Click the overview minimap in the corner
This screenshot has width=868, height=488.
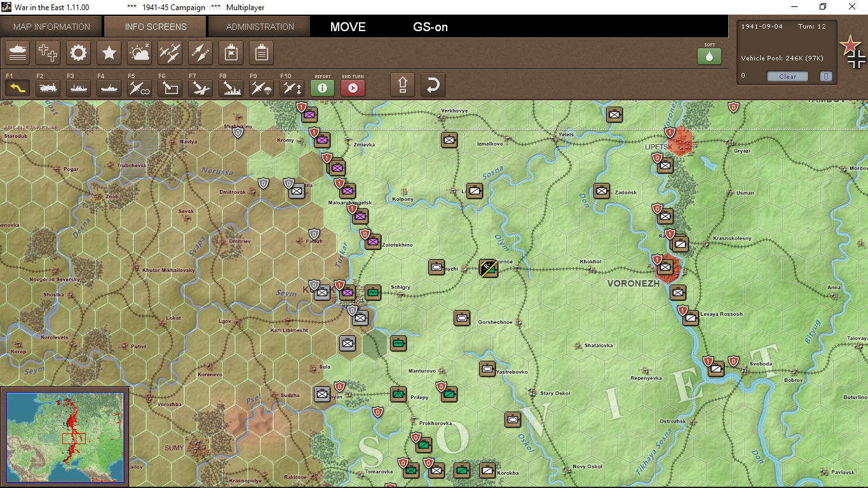tap(65, 437)
